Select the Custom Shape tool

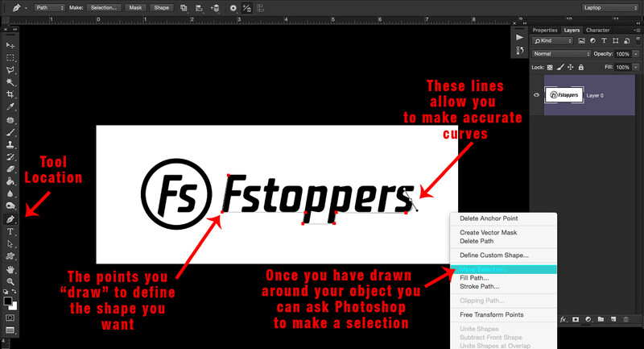tap(10, 256)
